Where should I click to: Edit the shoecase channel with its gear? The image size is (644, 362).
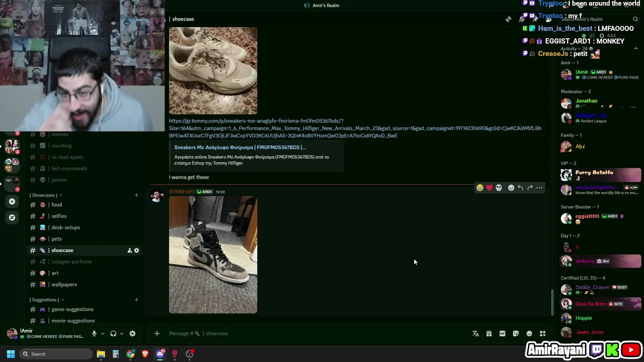pos(136,250)
